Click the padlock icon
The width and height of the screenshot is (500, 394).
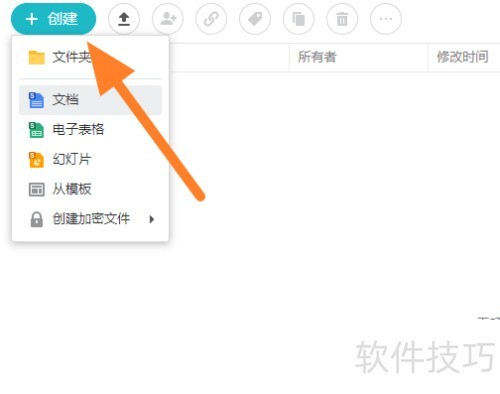tap(37, 219)
